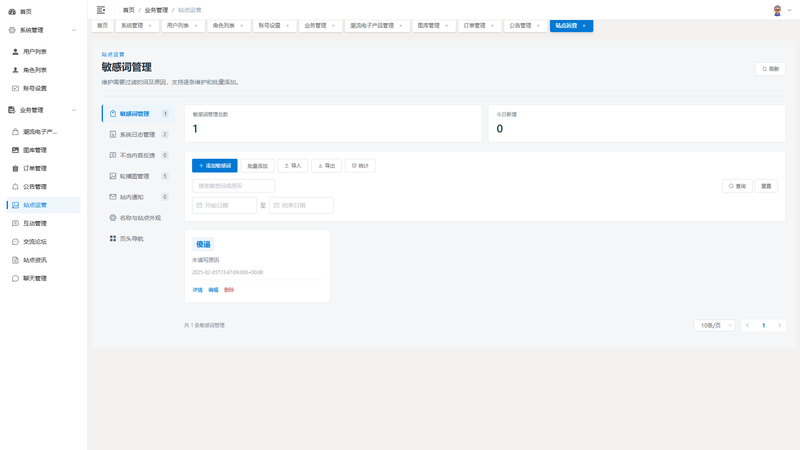Click the 重置 reset button
Image resolution: width=800 pixels, height=450 pixels.
(766, 186)
